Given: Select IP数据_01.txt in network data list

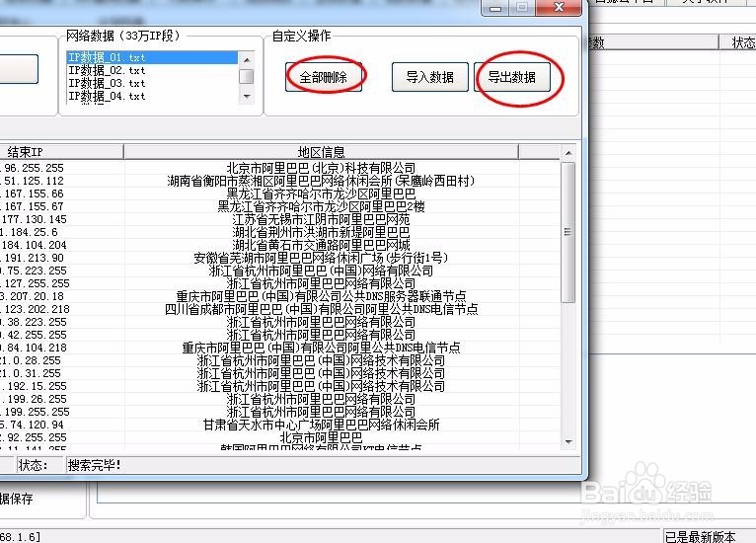Looking at the screenshot, I should 152,57.
